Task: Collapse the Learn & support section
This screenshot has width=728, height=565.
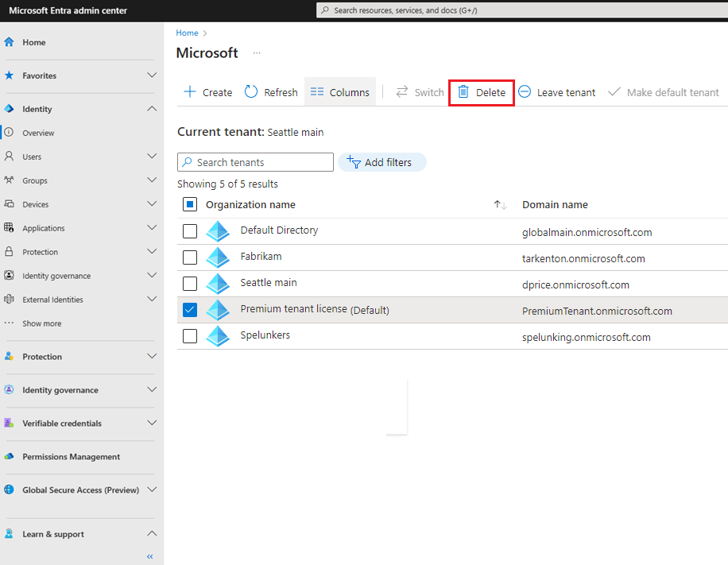Action: point(150,533)
